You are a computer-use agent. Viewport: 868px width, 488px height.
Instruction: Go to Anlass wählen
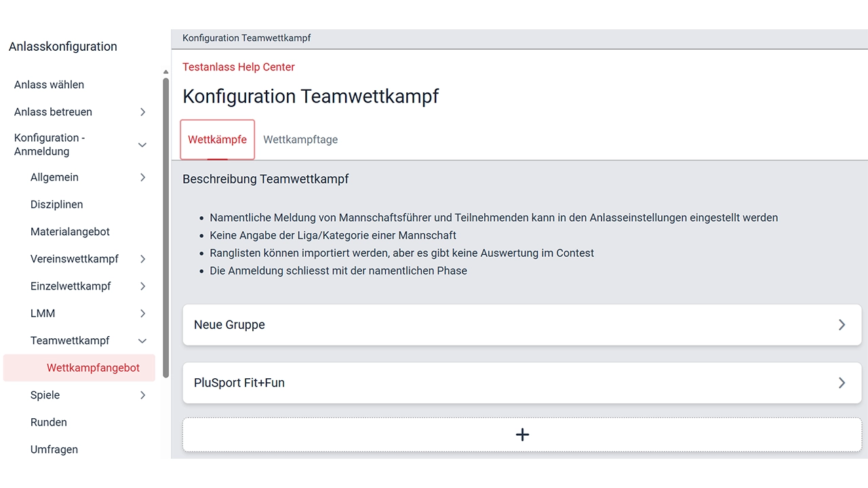[x=49, y=85]
